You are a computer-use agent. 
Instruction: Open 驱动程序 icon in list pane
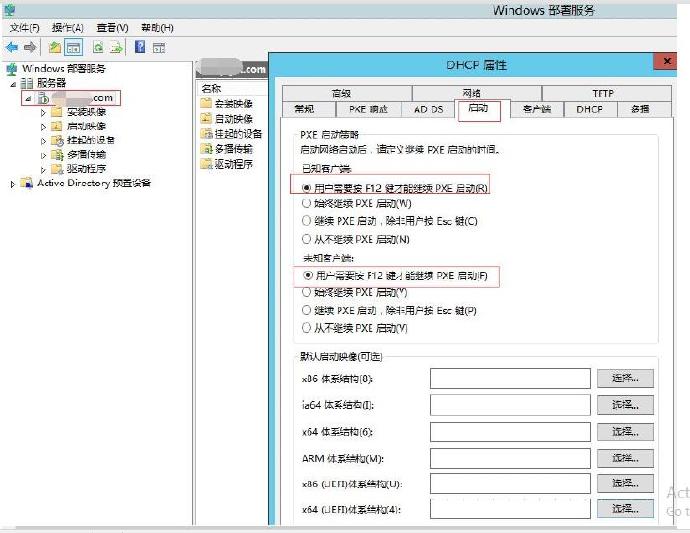pos(206,164)
